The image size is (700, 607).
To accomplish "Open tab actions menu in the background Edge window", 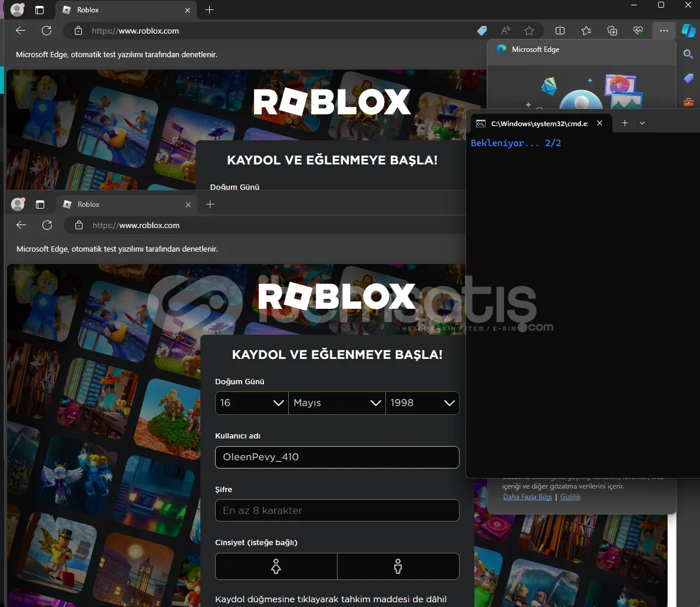I will [x=39, y=10].
